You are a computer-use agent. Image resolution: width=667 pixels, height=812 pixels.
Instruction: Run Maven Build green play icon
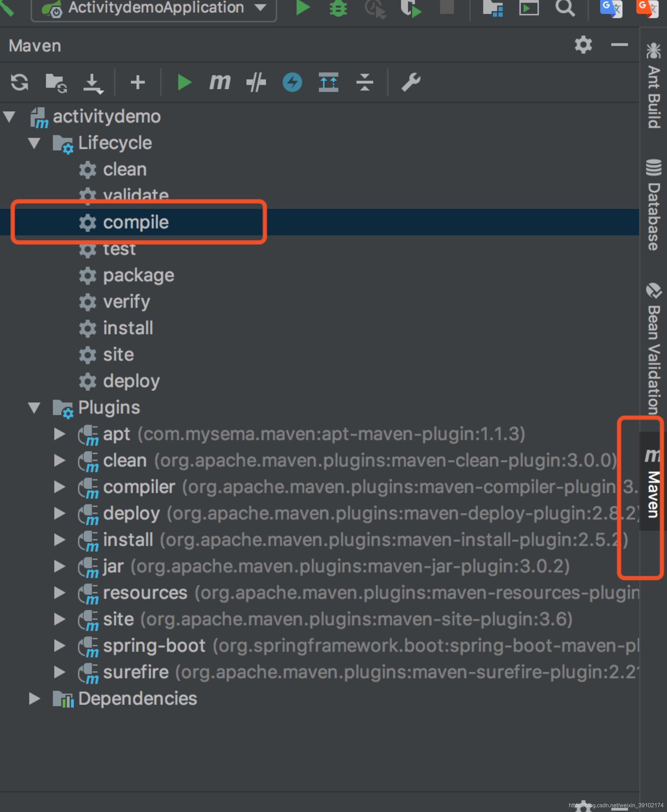[x=184, y=82]
